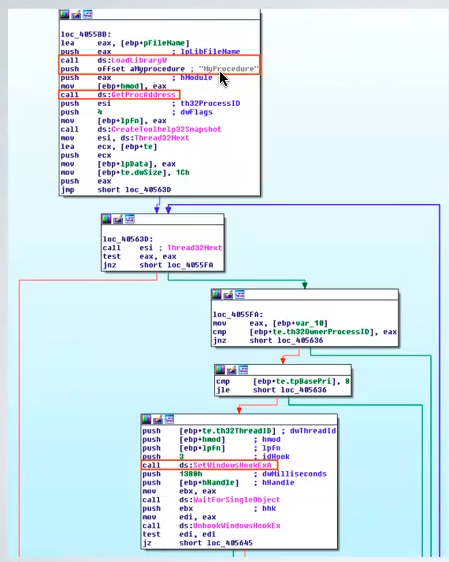The height and width of the screenshot is (562, 449).
Task: Click the UnhookWindowsHookEx function name
Action: click(237, 525)
